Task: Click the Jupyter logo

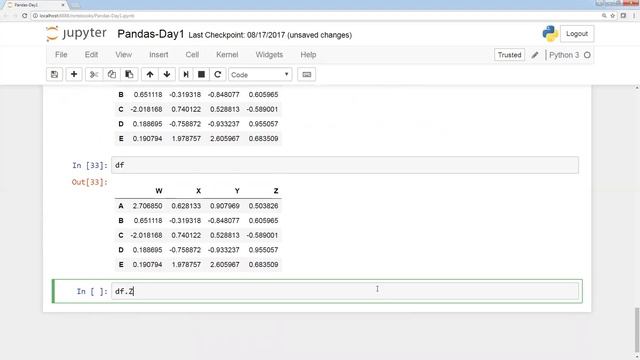Action: [76, 33]
